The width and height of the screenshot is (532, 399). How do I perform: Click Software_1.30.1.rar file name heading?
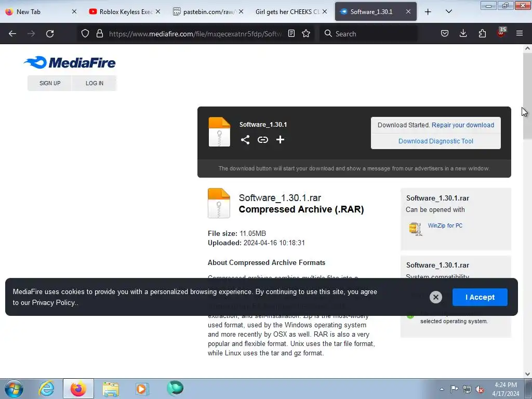click(280, 198)
